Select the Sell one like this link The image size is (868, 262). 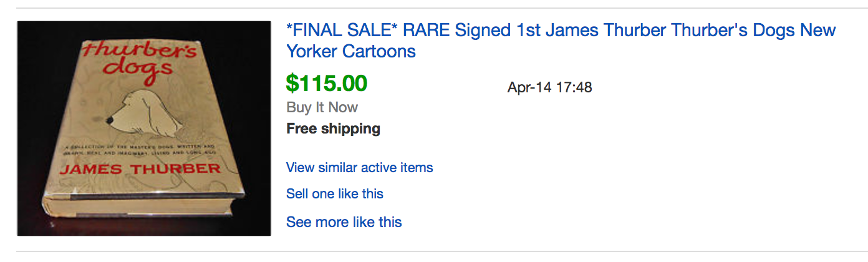(334, 194)
